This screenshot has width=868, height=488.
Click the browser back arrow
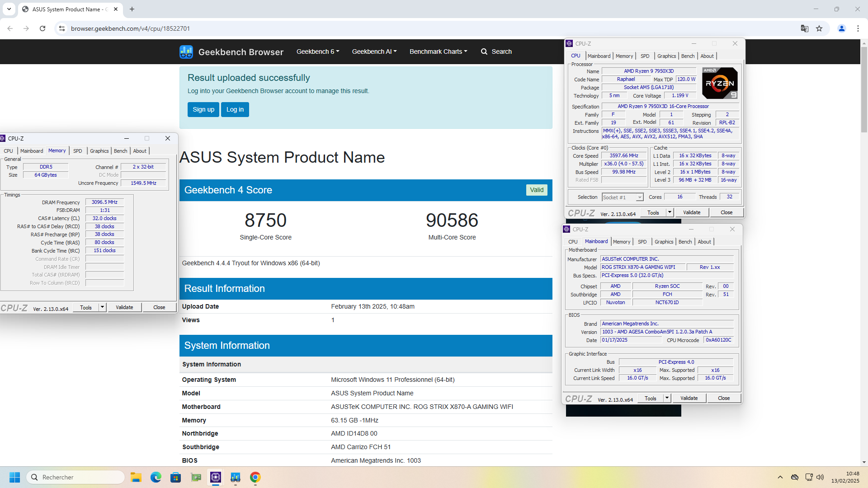coord(10,28)
